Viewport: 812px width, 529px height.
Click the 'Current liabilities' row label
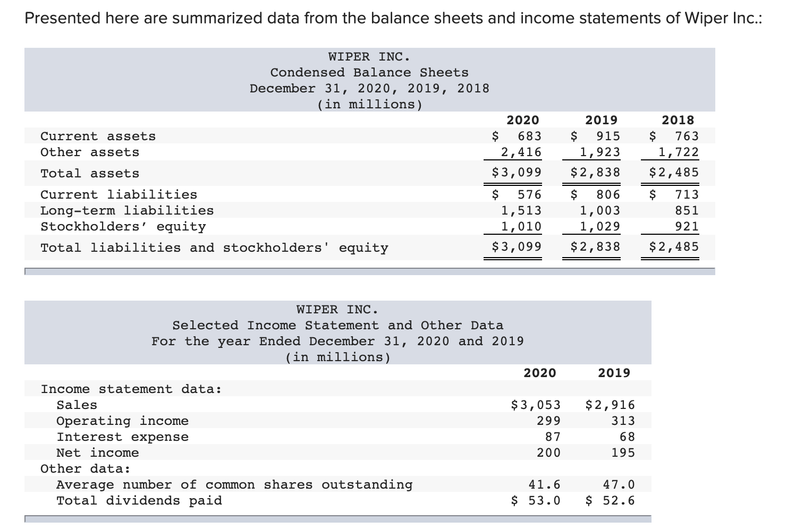point(119,195)
